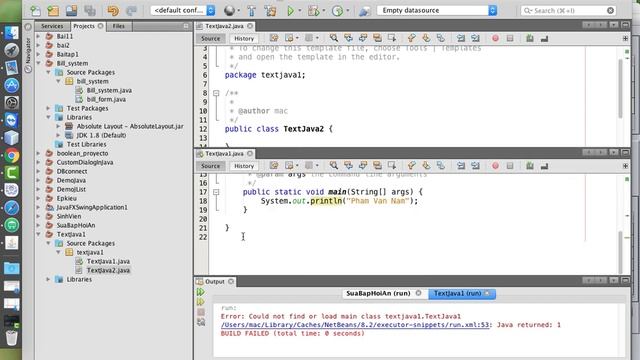Toggle Source view in TextJava1 editor
Screen dimensions: 640x360
click(211, 166)
